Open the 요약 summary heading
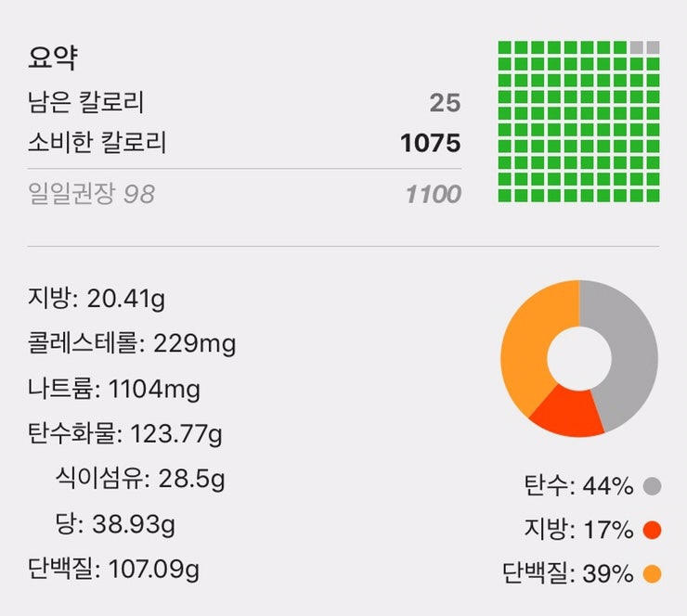This screenshot has width=687, height=616. coord(53,58)
